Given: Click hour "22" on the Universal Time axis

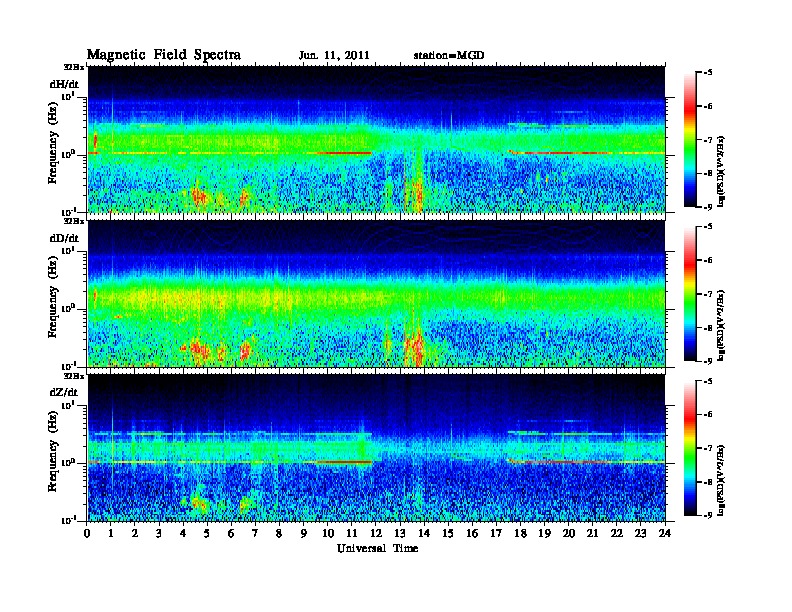Looking at the screenshot, I should [616, 534].
